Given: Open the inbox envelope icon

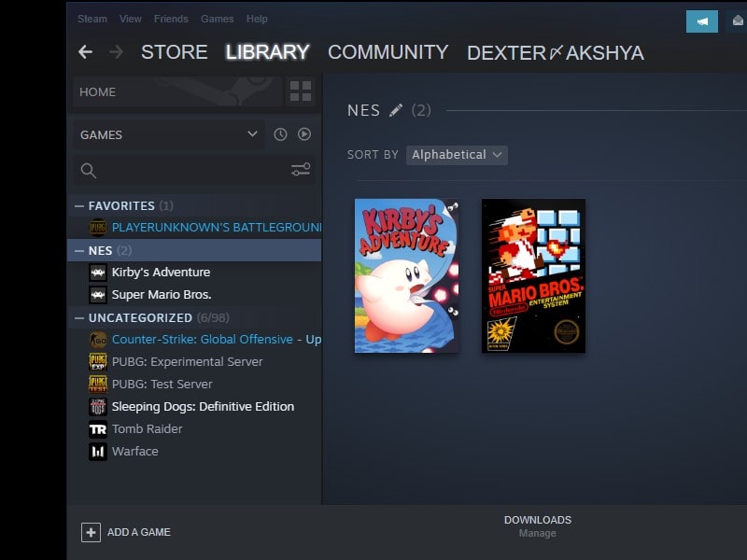Looking at the screenshot, I should 738,21.
